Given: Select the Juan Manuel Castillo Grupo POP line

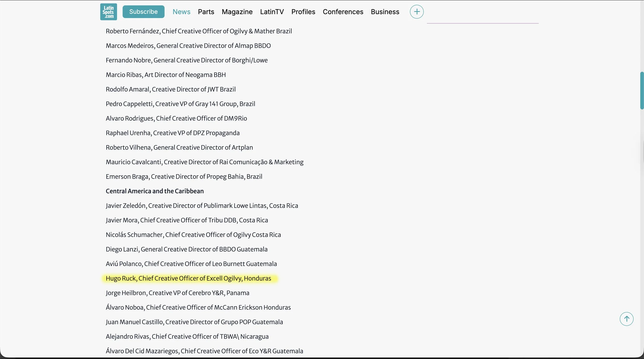Looking at the screenshot, I should point(194,322).
